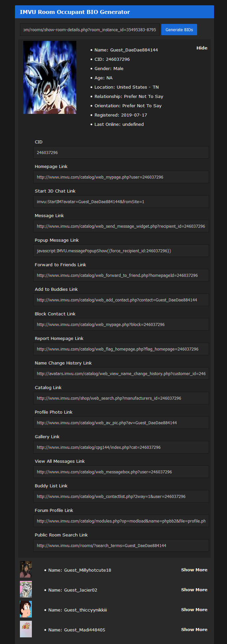The height and width of the screenshot is (644, 227).
Task: Click the room URL input field
Action: [90, 30]
